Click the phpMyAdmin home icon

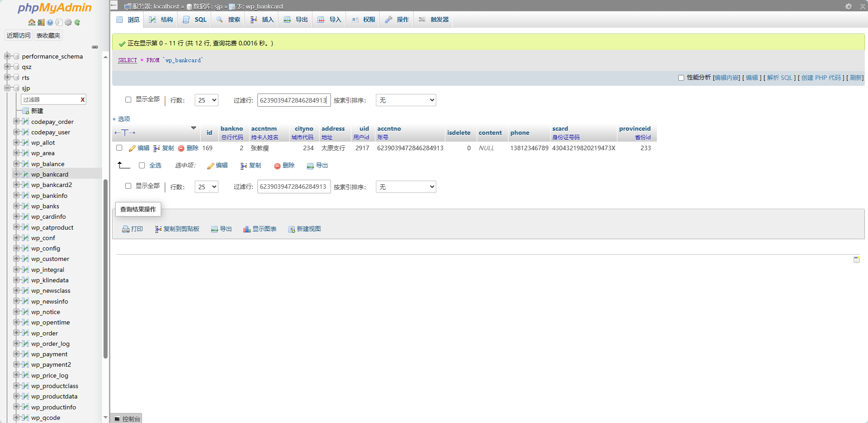(x=31, y=22)
